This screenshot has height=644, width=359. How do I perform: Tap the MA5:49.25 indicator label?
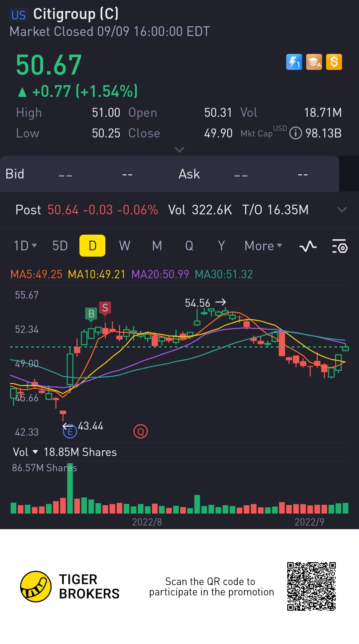click(x=36, y=274)
